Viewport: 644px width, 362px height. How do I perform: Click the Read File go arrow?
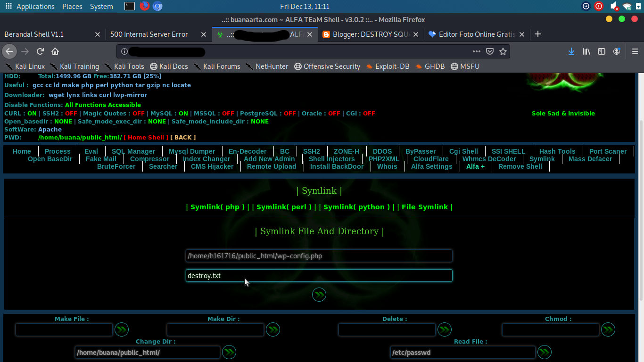[545, 352]
